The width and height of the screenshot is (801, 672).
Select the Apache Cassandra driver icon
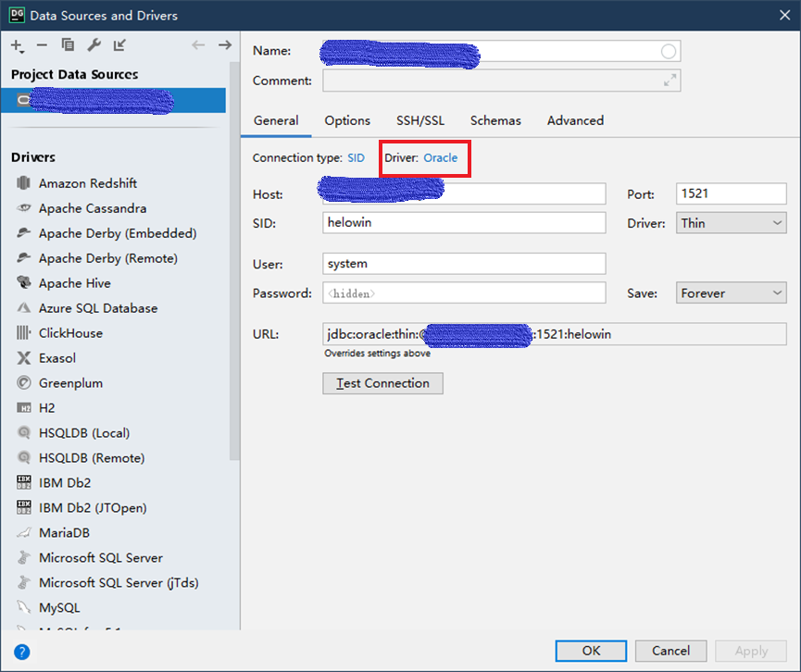pyautogui.click(x=23, y=208)
